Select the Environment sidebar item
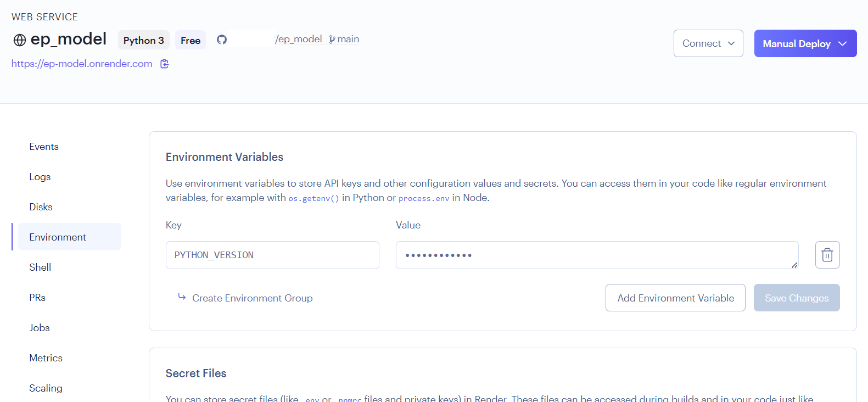This screenshot has height=402, width=868. [70, 237]
